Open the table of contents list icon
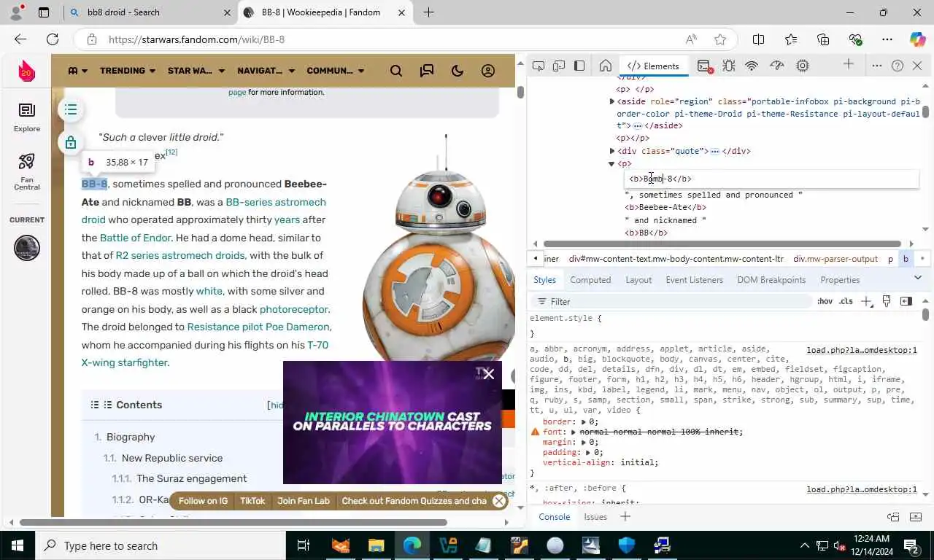934x560 pixels. [71, 109]
